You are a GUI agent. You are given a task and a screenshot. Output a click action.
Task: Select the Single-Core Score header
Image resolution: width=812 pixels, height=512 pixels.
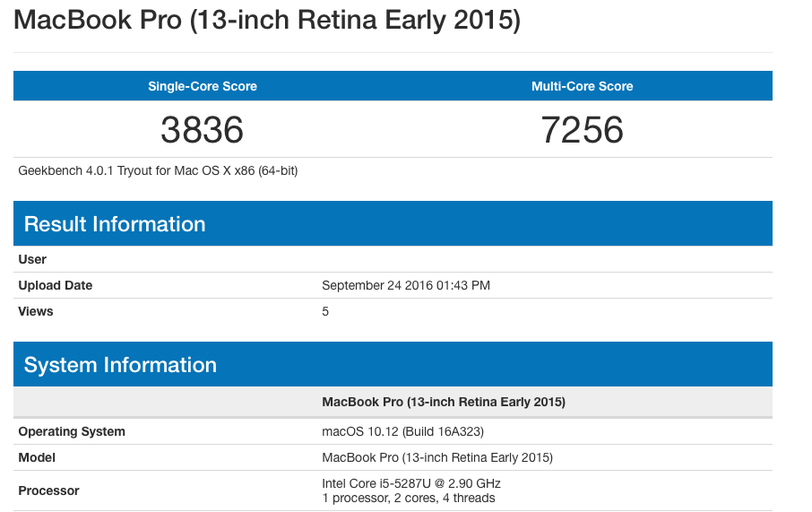(x=203, y=86)
